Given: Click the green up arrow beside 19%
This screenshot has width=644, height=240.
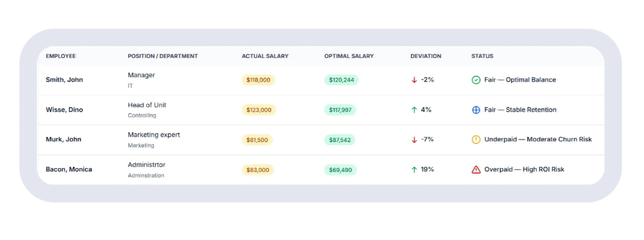Looking at the screenshot, I should [x=414, y=170].
